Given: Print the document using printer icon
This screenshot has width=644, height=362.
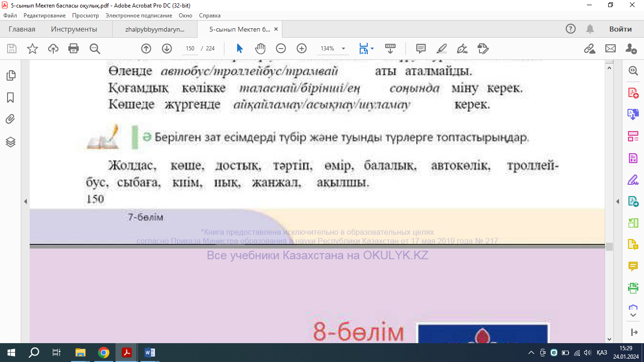Looking at the screenshot, I should point(74,49).
